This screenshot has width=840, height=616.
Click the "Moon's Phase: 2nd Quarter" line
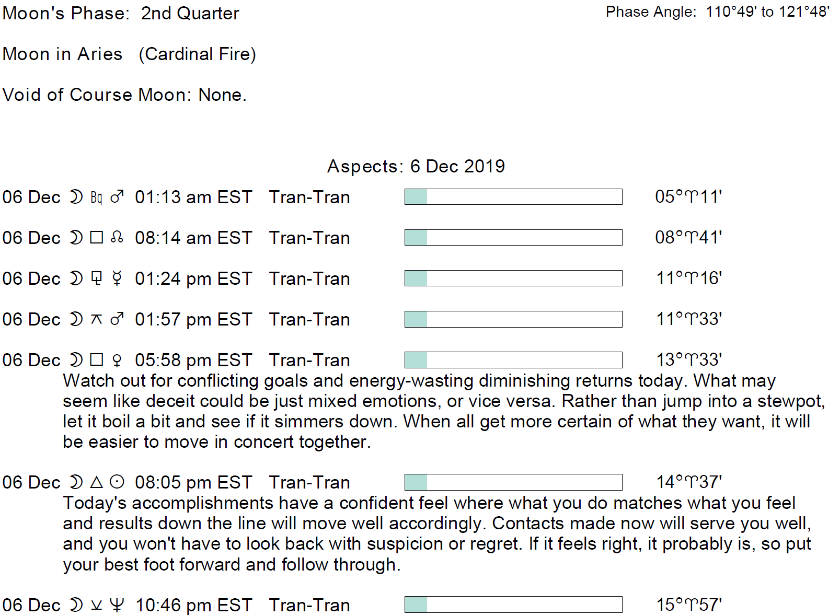pos(121,14)
